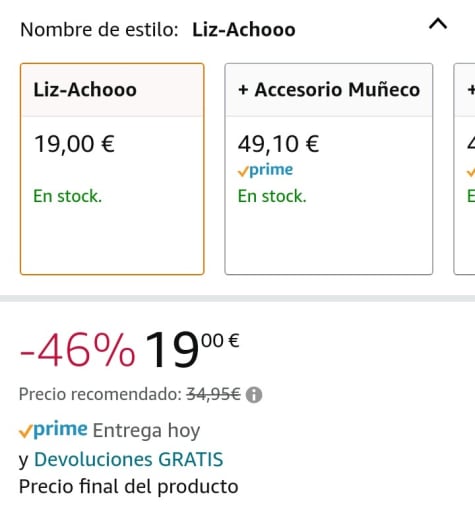Click the large 19,00 € main price
The image size is (475, 513).
192,349
